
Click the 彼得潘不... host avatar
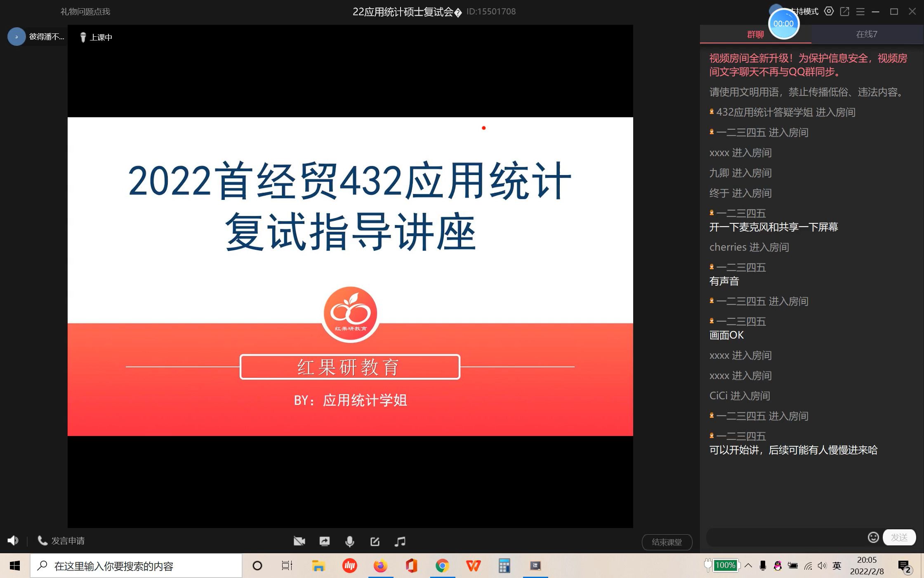[x=16, y=37]
